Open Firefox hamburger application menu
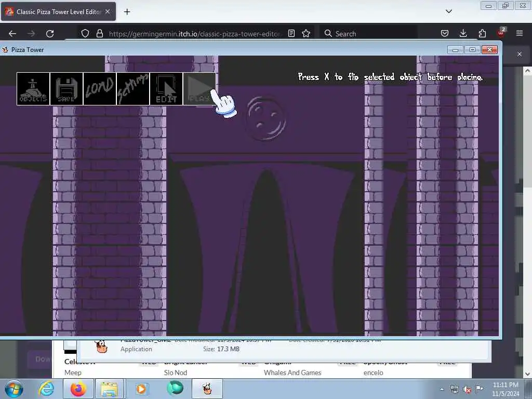The height and width of the screenshot is (399, 532). [520, 33]
